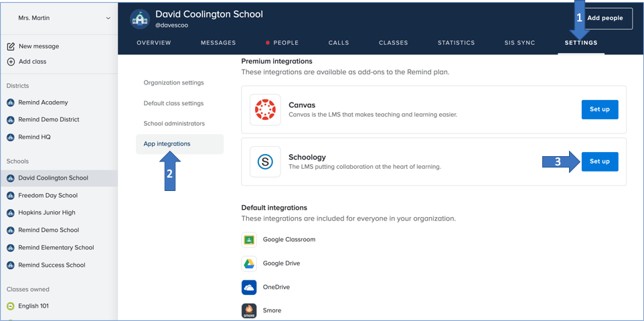This screenshot has width=644, height=321.
Task: Select Remind Demo School entry
Action: click(x=48, y=231)
